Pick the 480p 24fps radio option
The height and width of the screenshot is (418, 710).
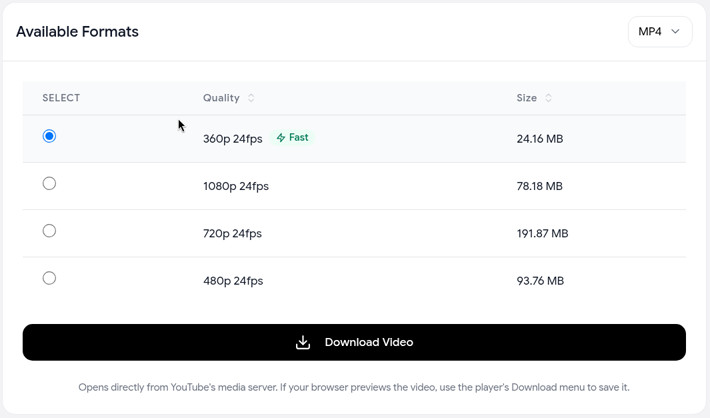coord(49,278)
